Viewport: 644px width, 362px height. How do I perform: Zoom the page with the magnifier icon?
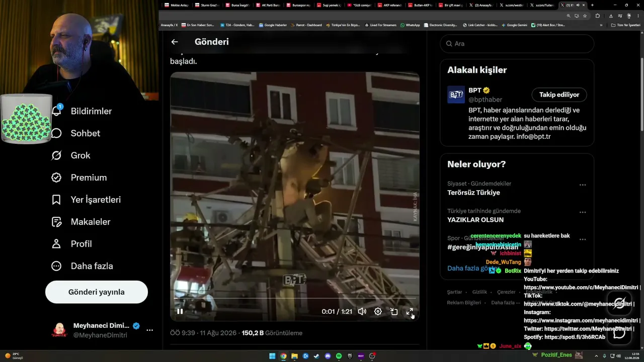click(569, 16)
